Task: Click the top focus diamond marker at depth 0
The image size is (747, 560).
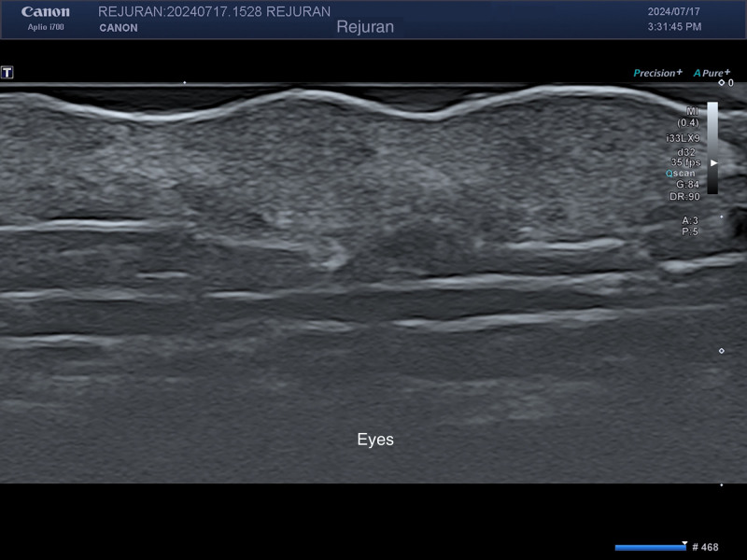Action: tap(721, 83)
